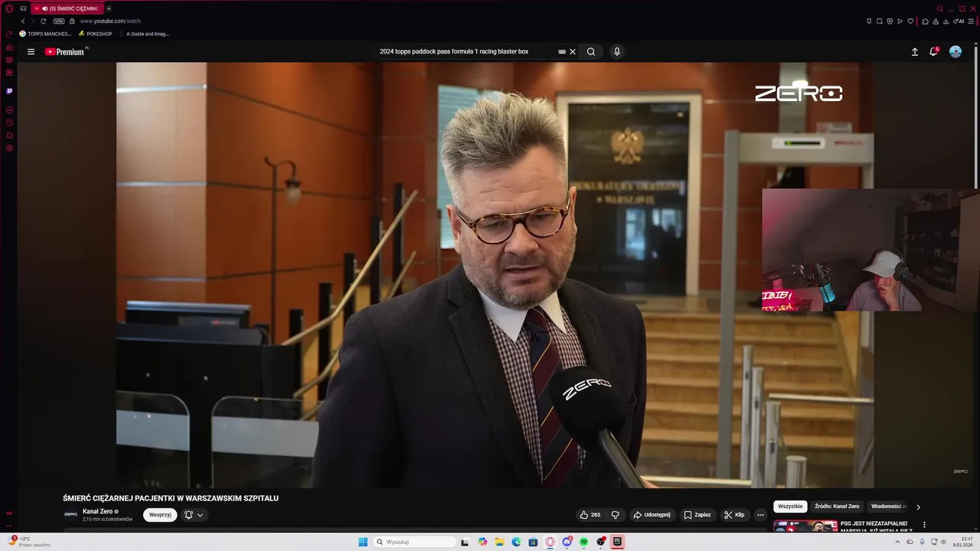980x551 pixels.
Task: Open the TOPPS MANCHES... bookmark
Action: pyautogui.click(x=45, y=34)
